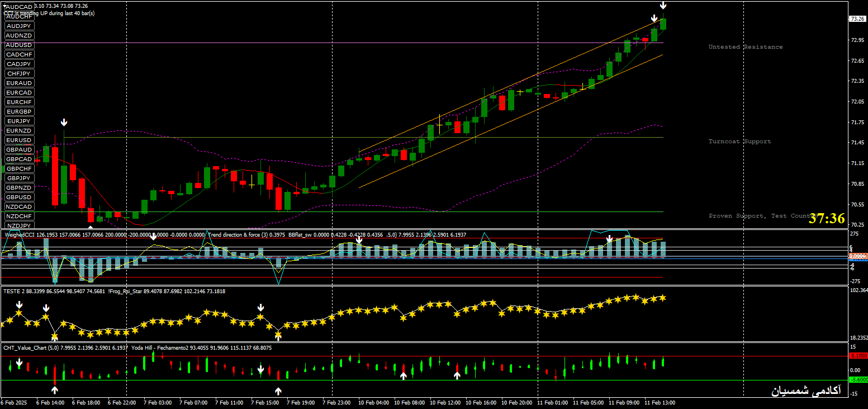868x409 pixels.
Task: Click the CCI trending UP status text
Action: (x=49, y=13)
